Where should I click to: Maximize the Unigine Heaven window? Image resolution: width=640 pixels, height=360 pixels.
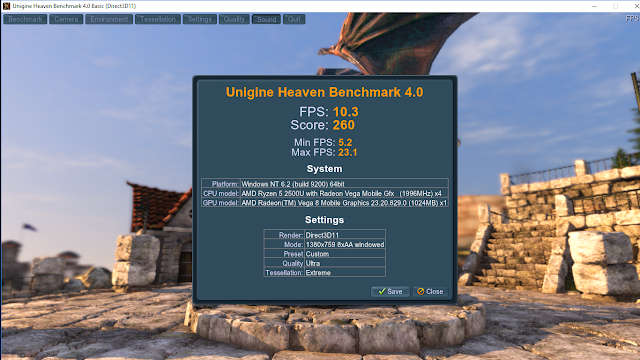[616, 6]
